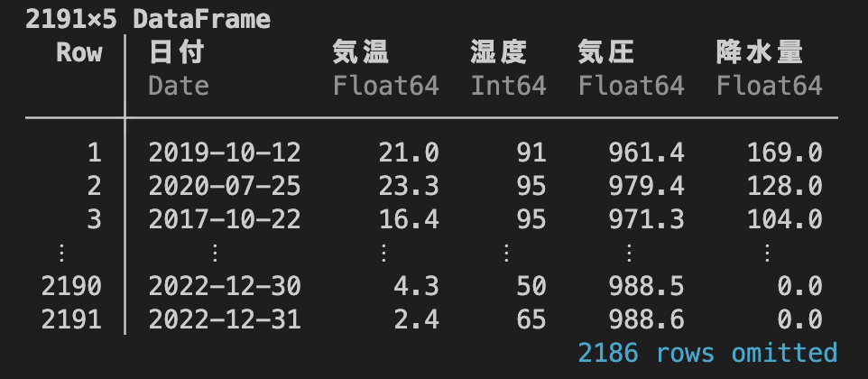The width and height of the screenshot is (868, 379).
Task: Click the 2191×5 DataFrame title
Action: point(148,20)
